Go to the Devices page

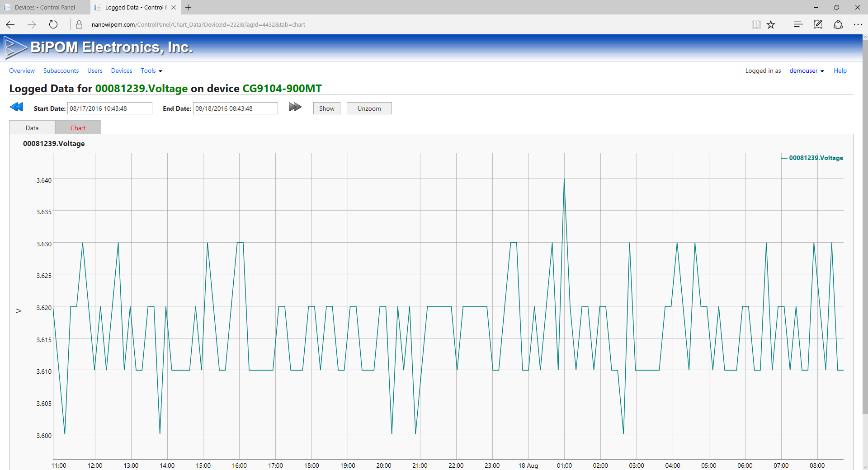[122, 71]
